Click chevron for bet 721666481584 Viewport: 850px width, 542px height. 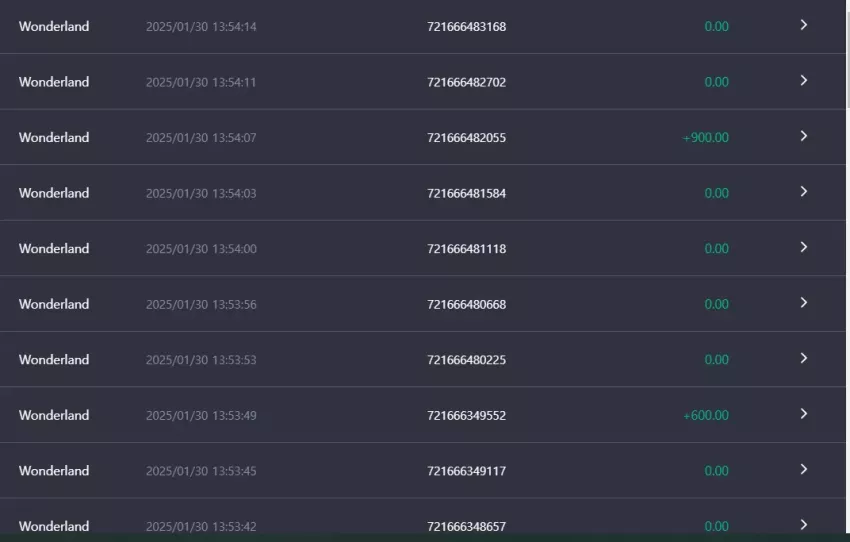tap(804, 192)
